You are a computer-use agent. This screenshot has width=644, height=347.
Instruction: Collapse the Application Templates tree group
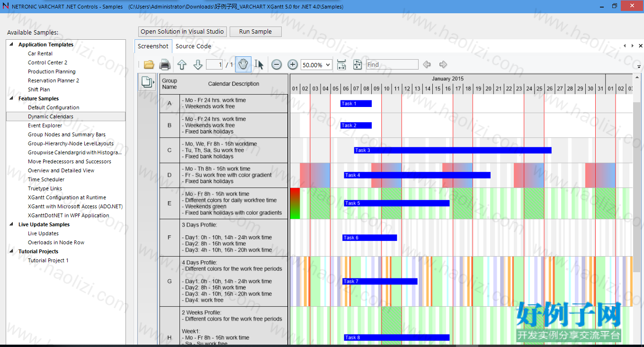pyautogui.click(x=11, y=44)
